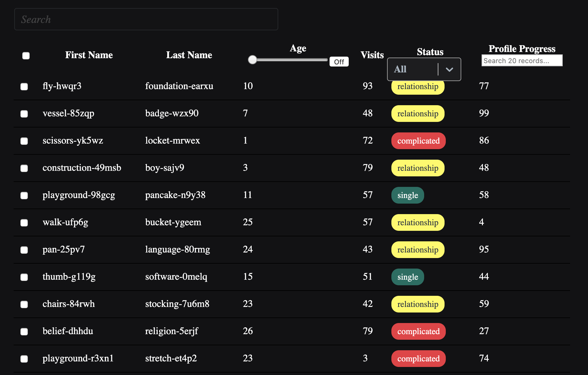588x375 pixels.
Task: Click the 'single' status badge for playground-98gcg
Action: [407, 195]
